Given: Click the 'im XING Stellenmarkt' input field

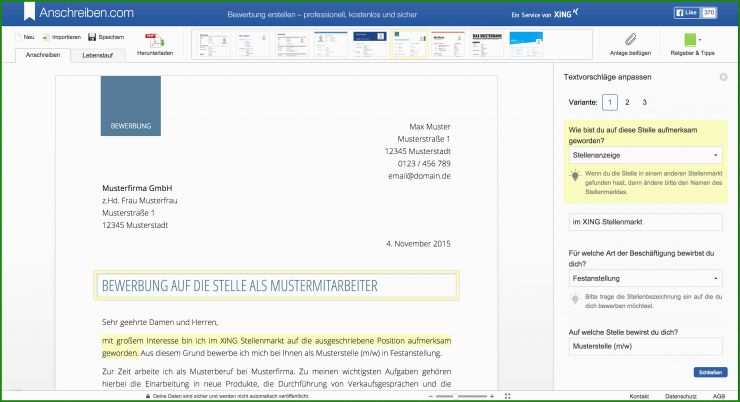Looking at the screenshot, I should pos(645,222).
